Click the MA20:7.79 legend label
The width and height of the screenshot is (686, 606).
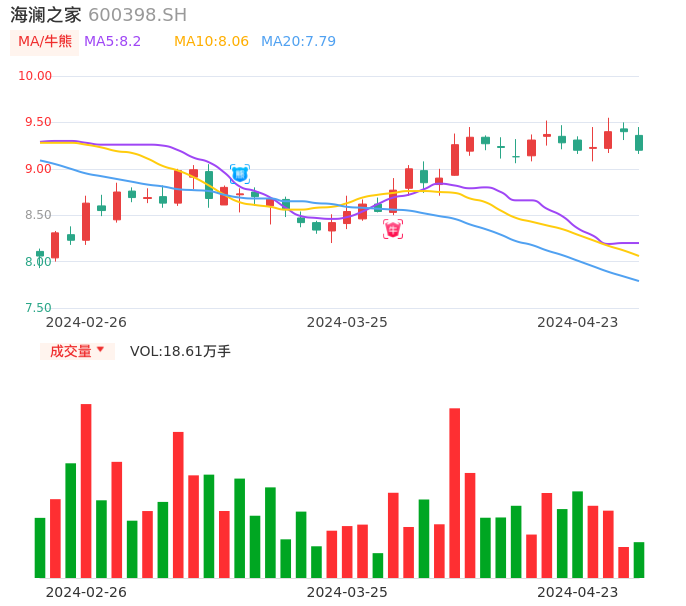298,42
